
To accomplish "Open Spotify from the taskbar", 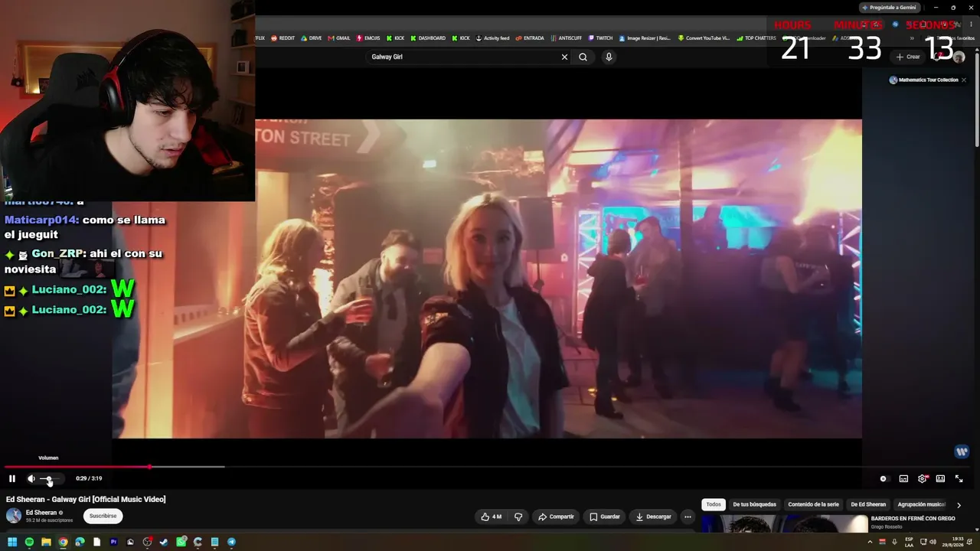I will click(x=29, y=543).
